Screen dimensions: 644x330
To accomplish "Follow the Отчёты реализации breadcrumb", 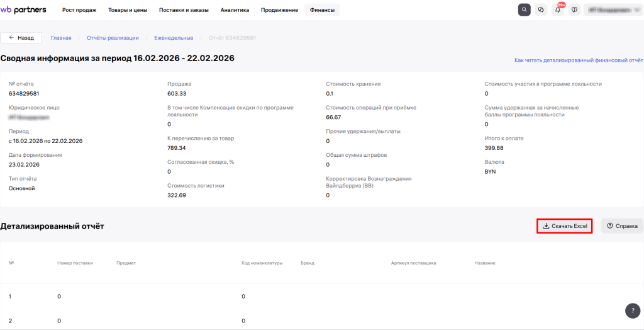I will pyautogui.click(x=113, y=38).
